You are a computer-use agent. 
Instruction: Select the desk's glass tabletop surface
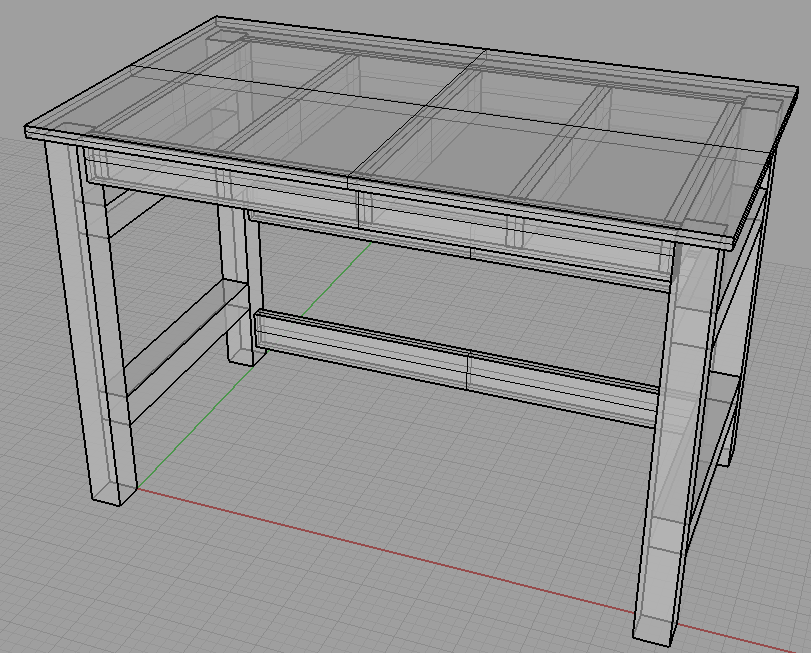pos(411,132)
